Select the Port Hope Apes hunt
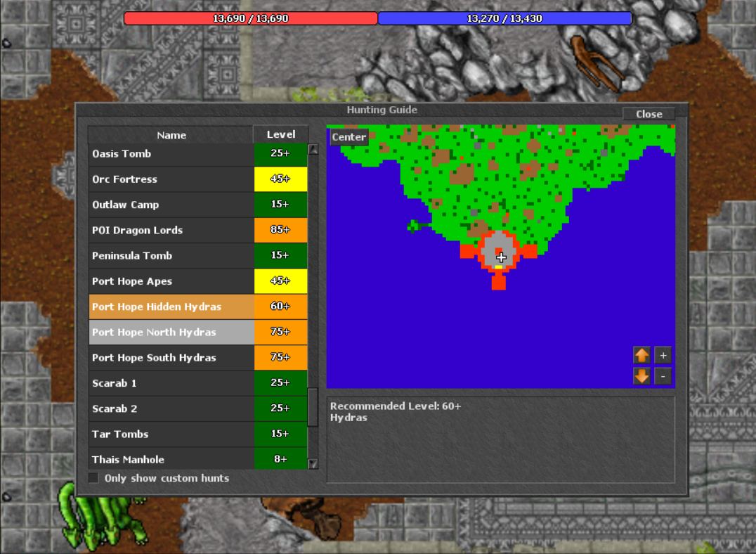The image size is (756, 554). [x=198, y=281]
